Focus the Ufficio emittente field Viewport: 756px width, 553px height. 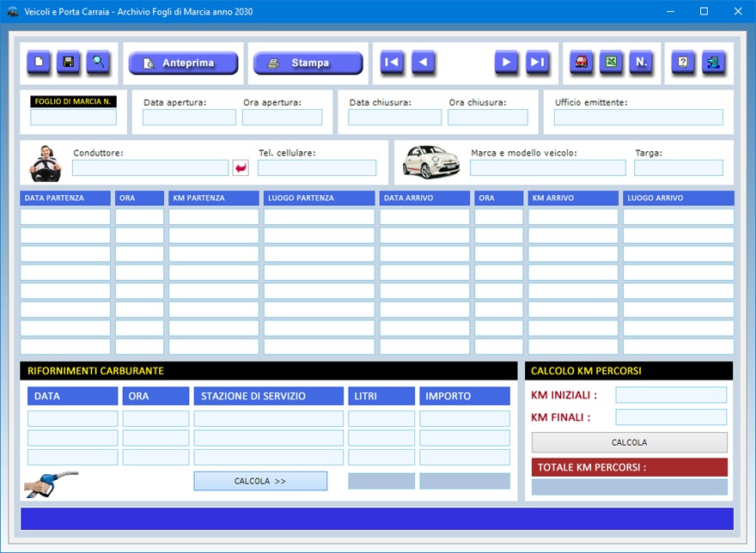pos(638,117)
